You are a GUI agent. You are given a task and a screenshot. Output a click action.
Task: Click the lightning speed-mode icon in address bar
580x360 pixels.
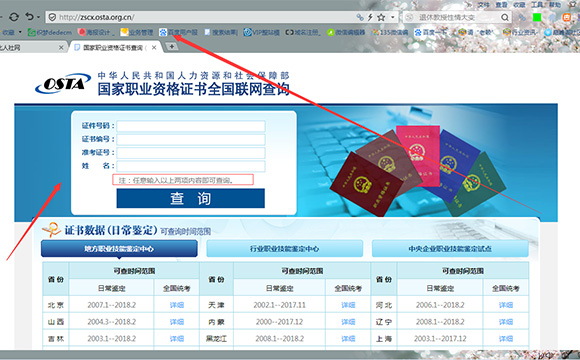tap(370, 17)
